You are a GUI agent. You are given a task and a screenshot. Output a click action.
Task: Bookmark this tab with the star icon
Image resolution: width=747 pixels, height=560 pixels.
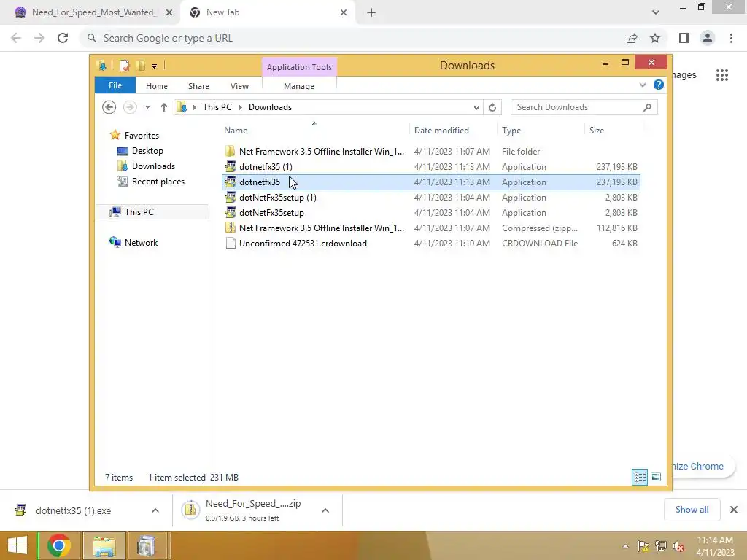point(655,38)
